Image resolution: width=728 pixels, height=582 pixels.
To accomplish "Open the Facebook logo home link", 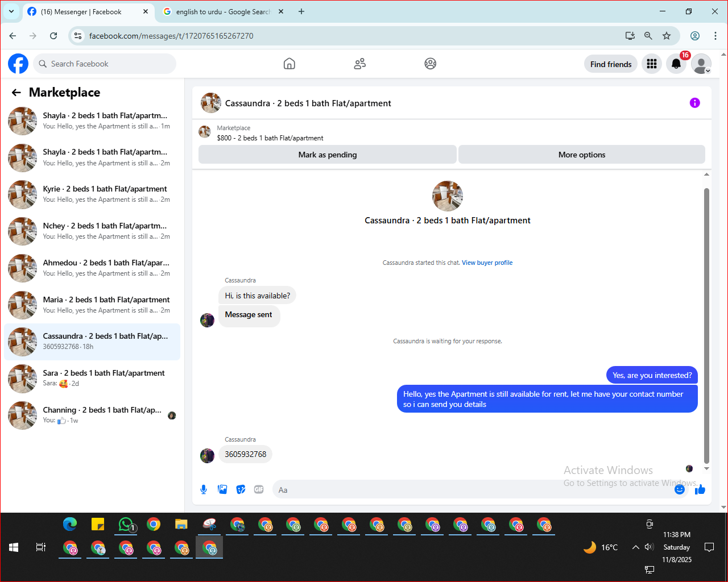I will (x=18, y=64).
